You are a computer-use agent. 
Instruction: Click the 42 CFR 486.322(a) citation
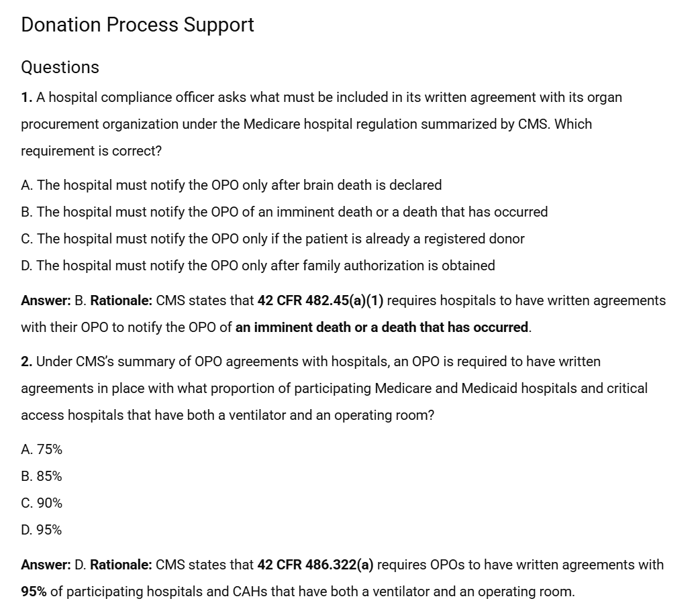[x=315, y=565]
